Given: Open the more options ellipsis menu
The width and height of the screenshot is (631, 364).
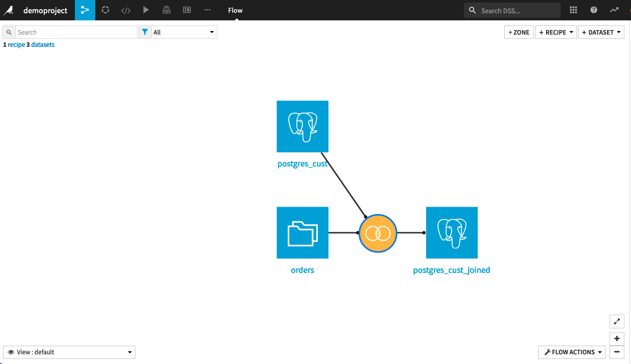Looking at the screenshot, I should [x=207, y=10].
